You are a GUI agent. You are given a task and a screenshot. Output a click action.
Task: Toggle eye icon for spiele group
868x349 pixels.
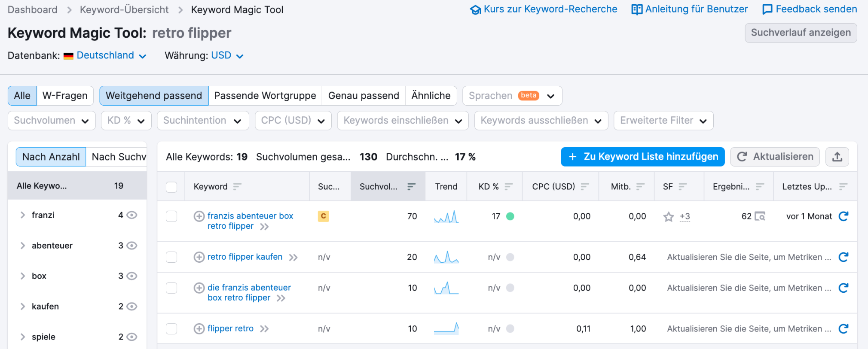click(132, 337)
